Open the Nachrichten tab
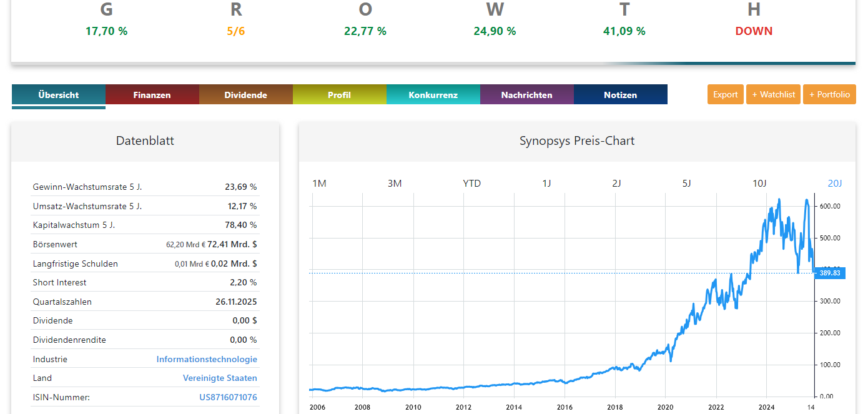868x414 pixels. tap(526, 95)
